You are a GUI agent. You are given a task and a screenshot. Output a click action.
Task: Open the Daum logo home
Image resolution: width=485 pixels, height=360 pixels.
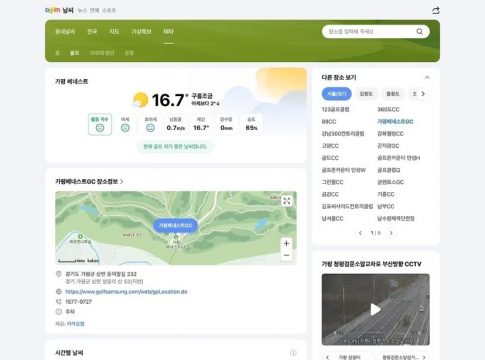53,10
